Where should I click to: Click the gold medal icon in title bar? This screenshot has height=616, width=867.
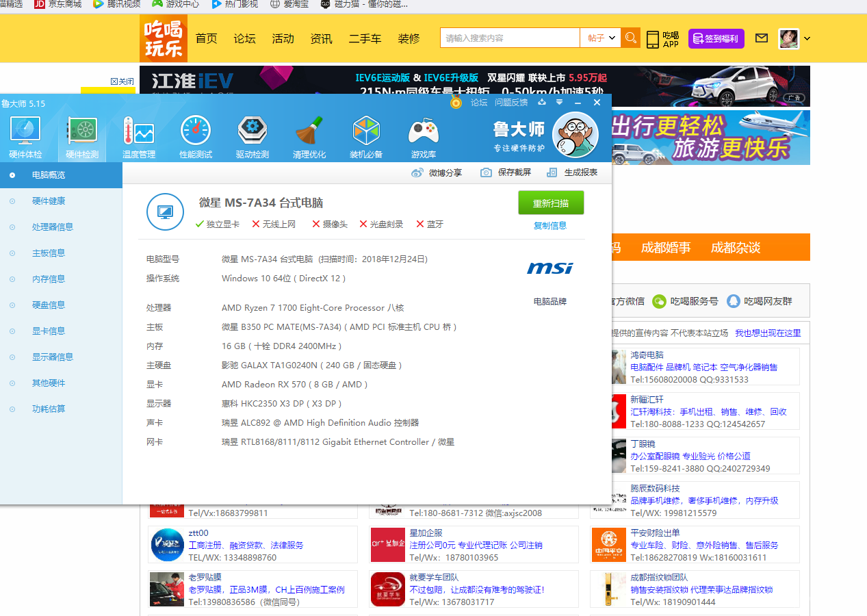[x=456, y=103]
